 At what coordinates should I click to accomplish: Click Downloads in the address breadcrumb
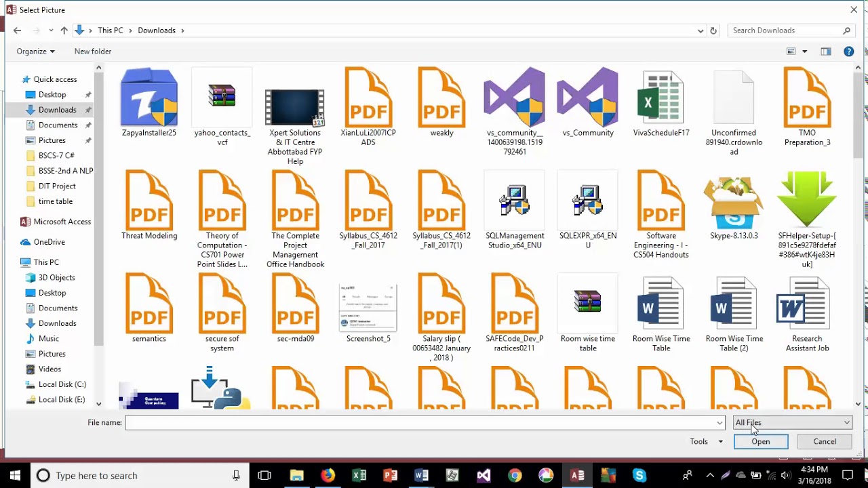coord(157,30)
